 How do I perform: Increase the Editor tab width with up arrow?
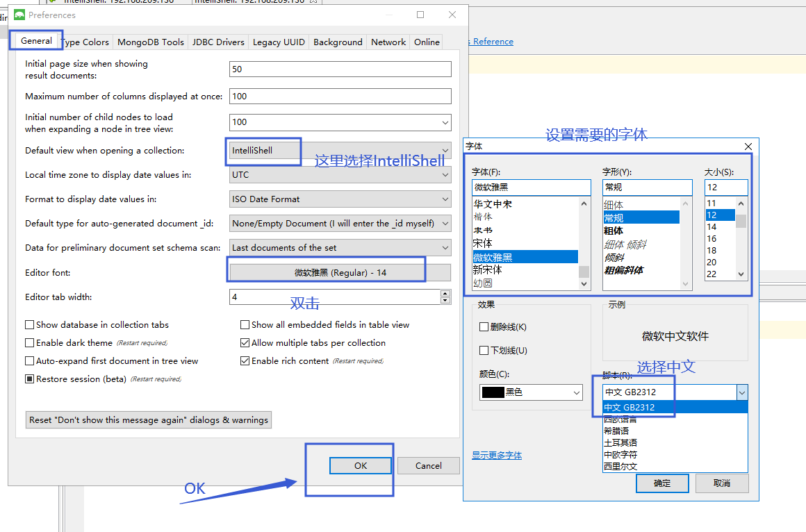click(445, 294)
